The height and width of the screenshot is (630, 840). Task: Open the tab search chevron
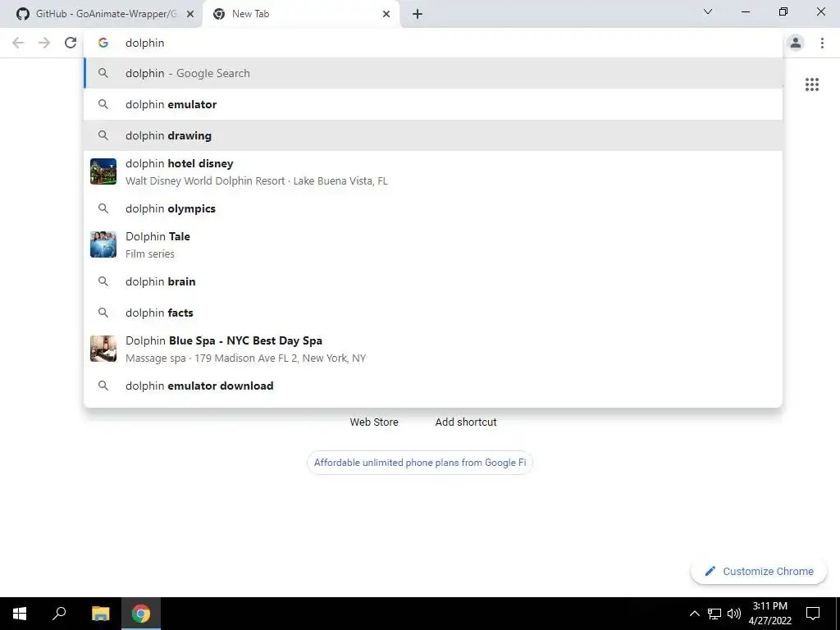coord(708,11)
